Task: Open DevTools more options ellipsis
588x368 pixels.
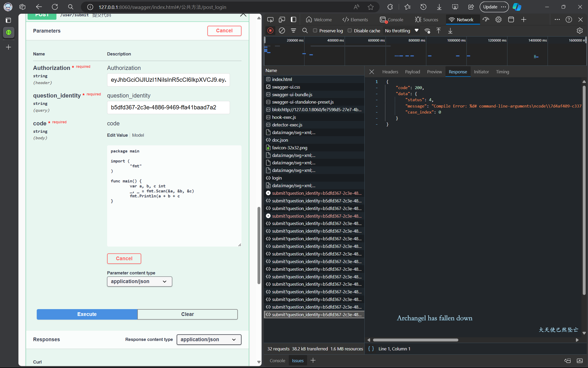Action: tap(557, 20)
